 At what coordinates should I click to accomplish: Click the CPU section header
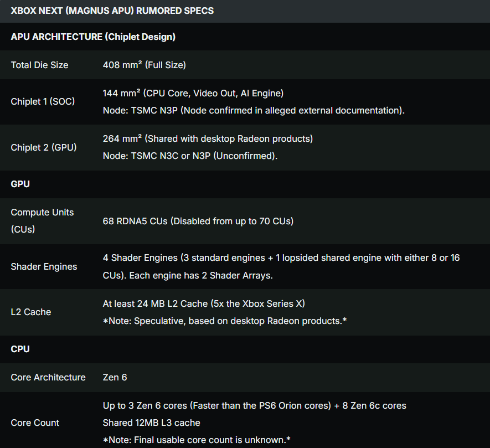(x=20, y=349)
